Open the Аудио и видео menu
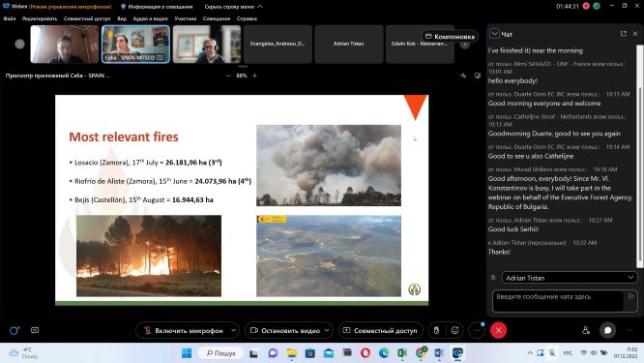This screenshot has width=644, height=363. (x=150, y=18)
